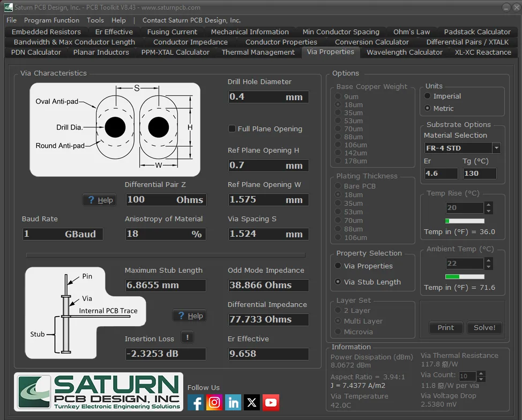Switch to the Ohm's Law tab
This screenshot has height=420, width=522.
pyautogui.click(x=412, y=32)
